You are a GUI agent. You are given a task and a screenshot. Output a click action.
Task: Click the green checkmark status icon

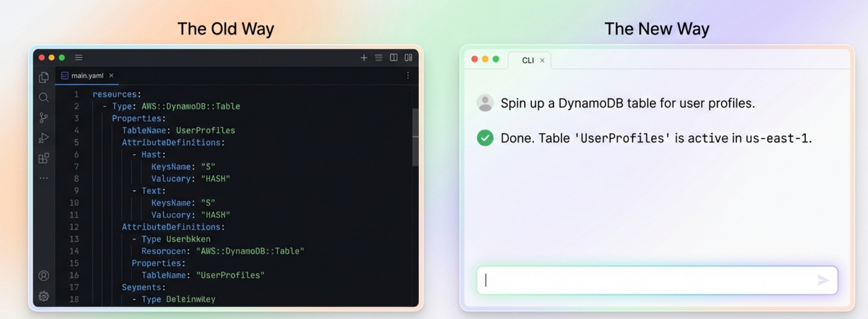pos(485,138)
